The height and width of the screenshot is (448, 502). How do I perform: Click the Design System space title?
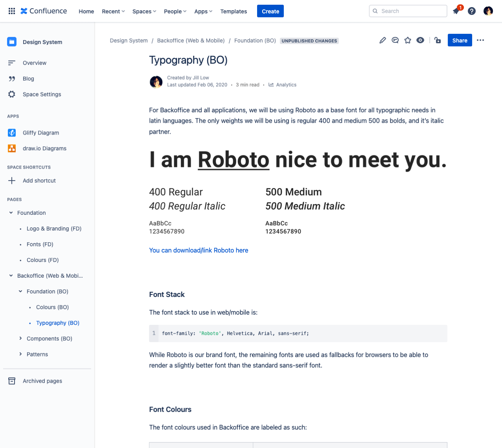tap(42, 42)
